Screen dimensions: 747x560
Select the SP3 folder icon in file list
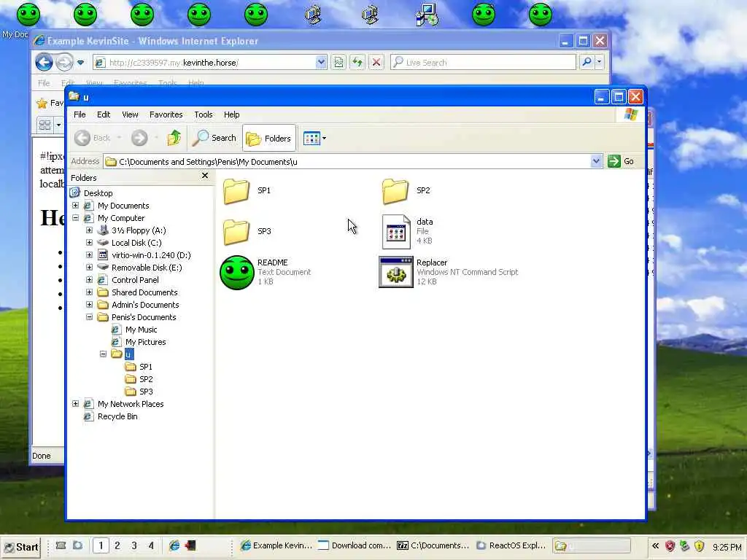click(236, 232)
